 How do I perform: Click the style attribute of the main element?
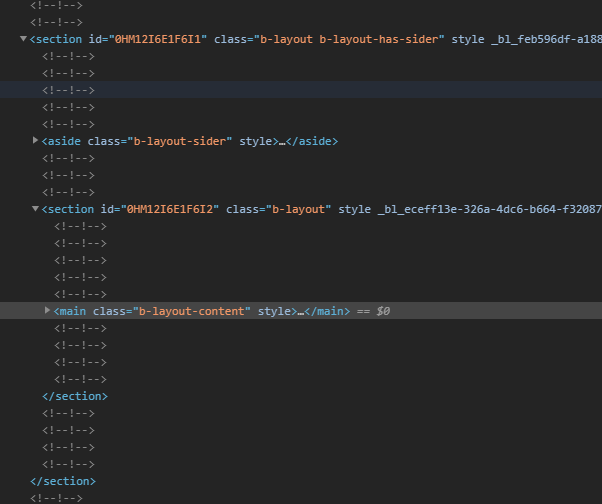click(275, 311)
